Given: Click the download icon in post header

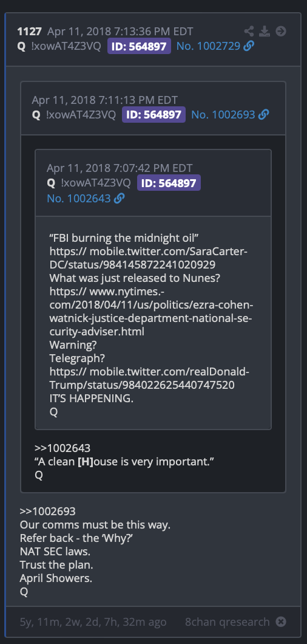Looking at the screenshot, I should pyautogui.click(x=265, y=31).
